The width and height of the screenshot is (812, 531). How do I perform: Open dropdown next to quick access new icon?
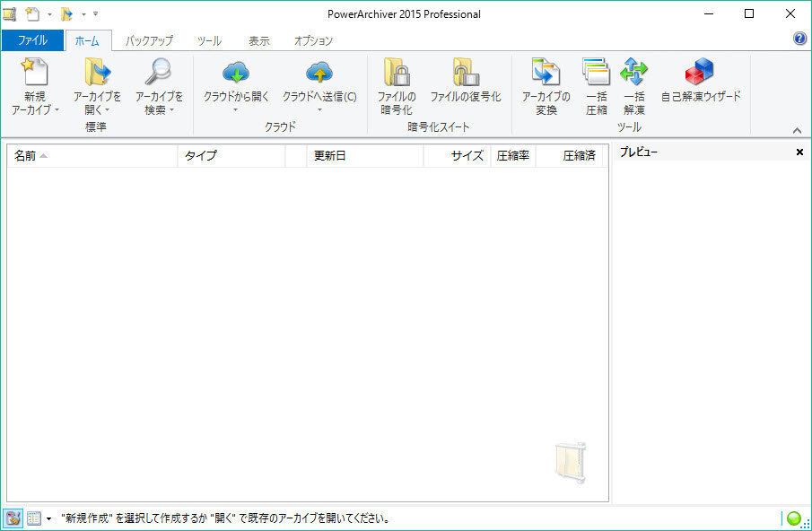coord(49,14)
